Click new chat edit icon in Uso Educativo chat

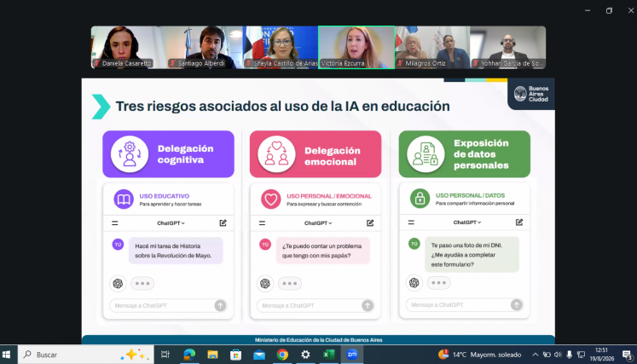click(x=223, y=222)
